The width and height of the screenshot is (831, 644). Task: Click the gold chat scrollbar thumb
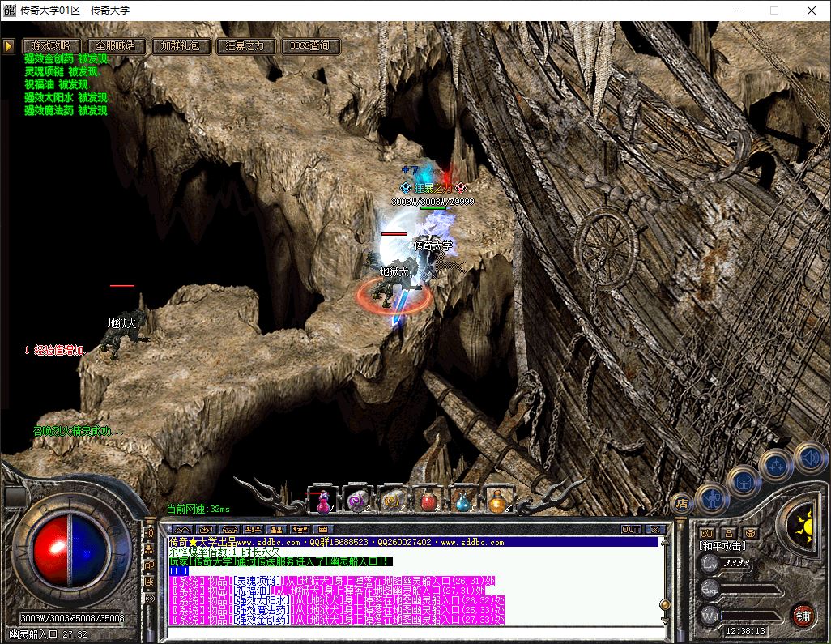pos(665,604)
